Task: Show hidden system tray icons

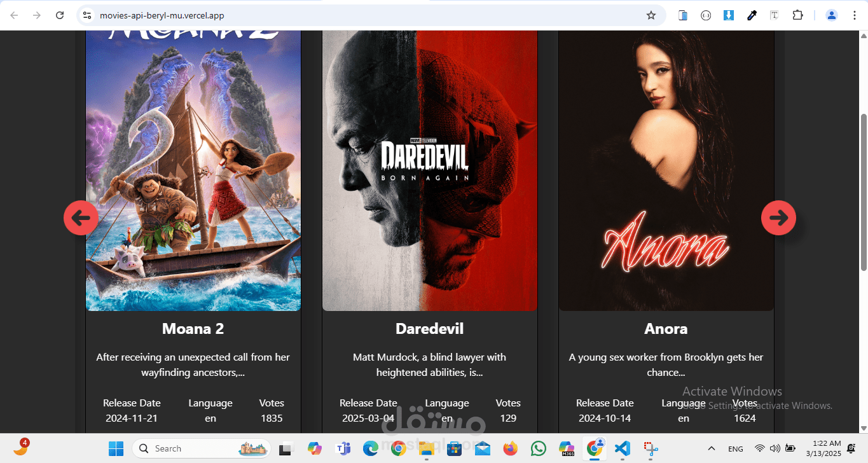Action: coord(712,448)
